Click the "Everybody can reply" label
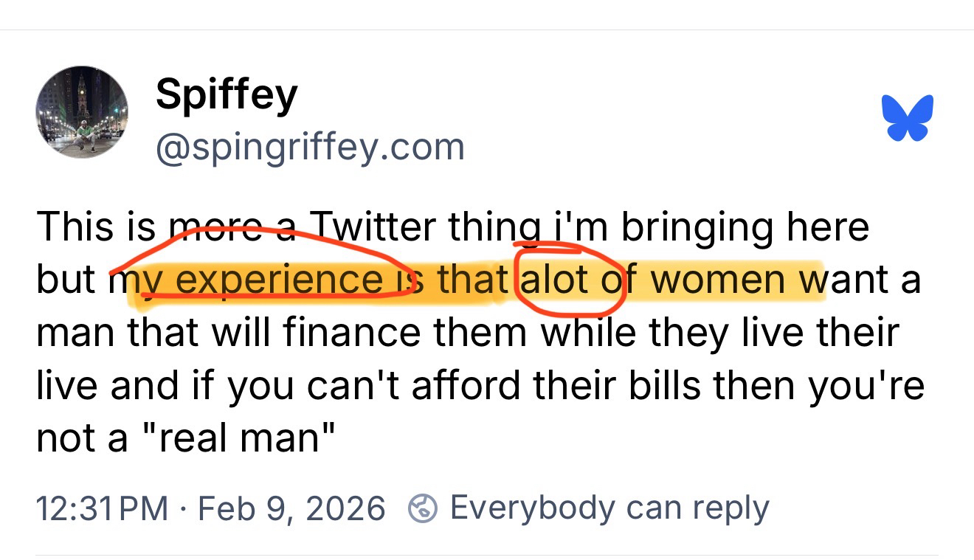The width and height of the screenshot is (974, 560). 609,508
